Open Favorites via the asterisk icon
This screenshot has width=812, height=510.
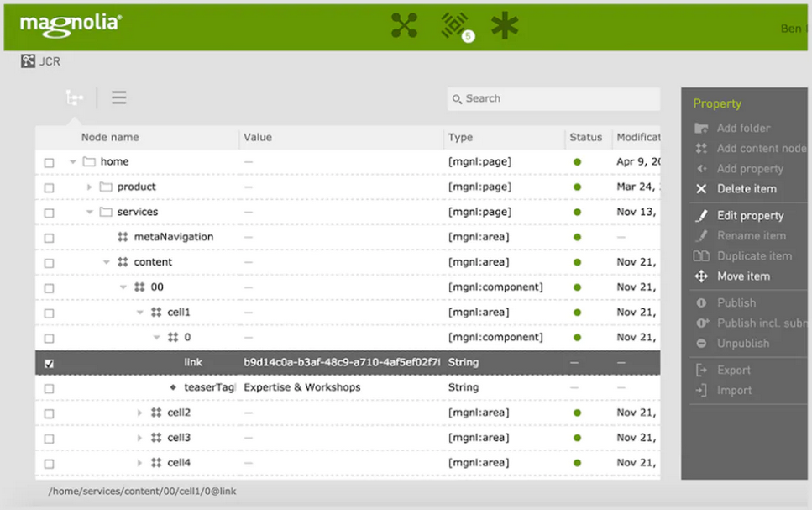pyautogui.click(x=505, y=25)
